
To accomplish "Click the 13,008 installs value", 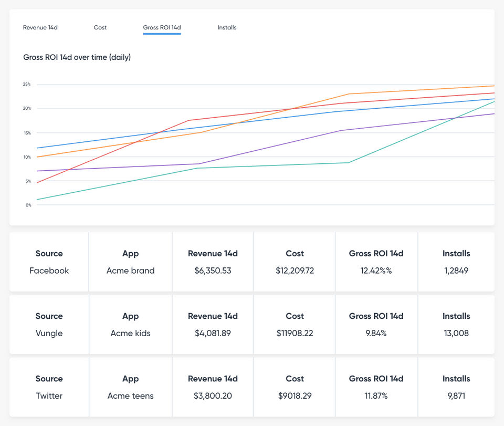I will [x=456, y=333].
